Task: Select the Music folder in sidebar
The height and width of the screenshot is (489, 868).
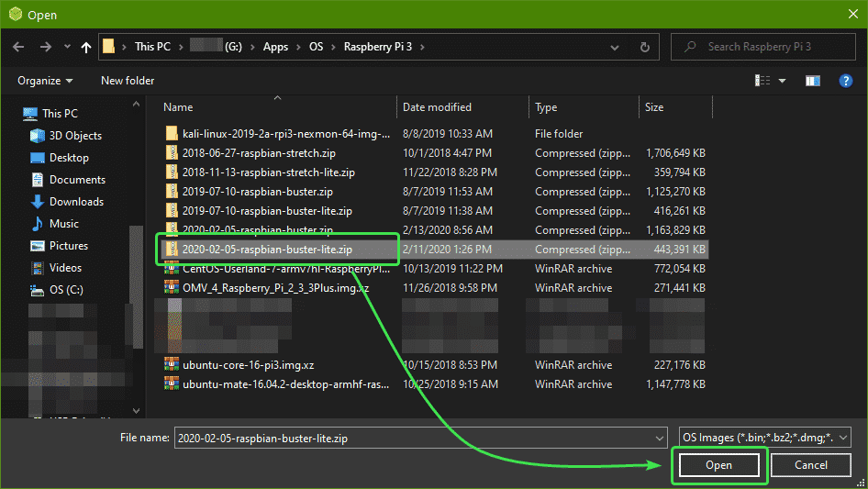Action: tap(63, 224)
